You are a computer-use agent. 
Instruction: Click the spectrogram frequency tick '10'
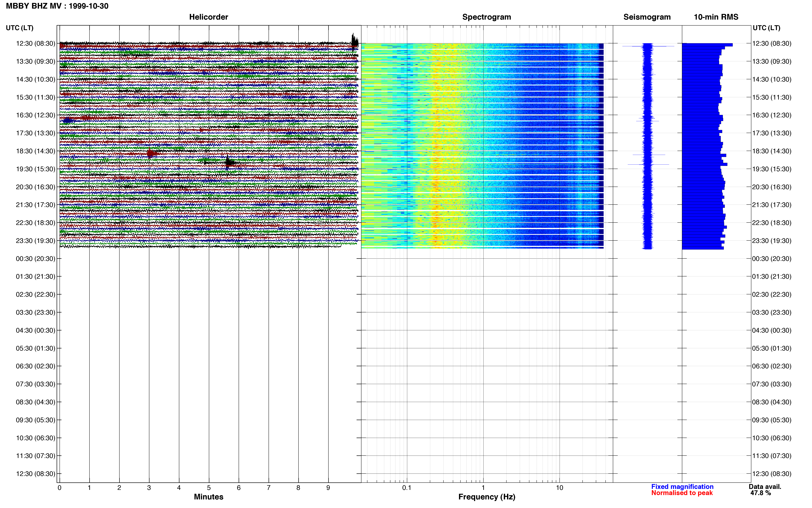click(x=559, y=488)
